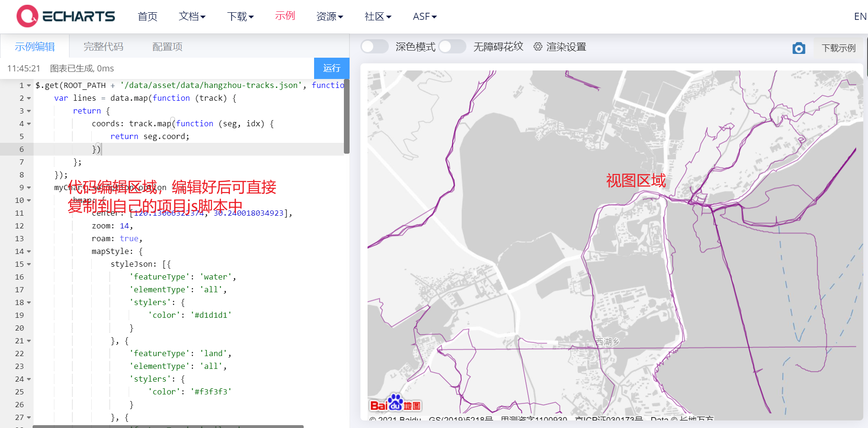Go to 首页 home page
The width and height of the screenshot is (868, 428).
[x=148, y=17]
